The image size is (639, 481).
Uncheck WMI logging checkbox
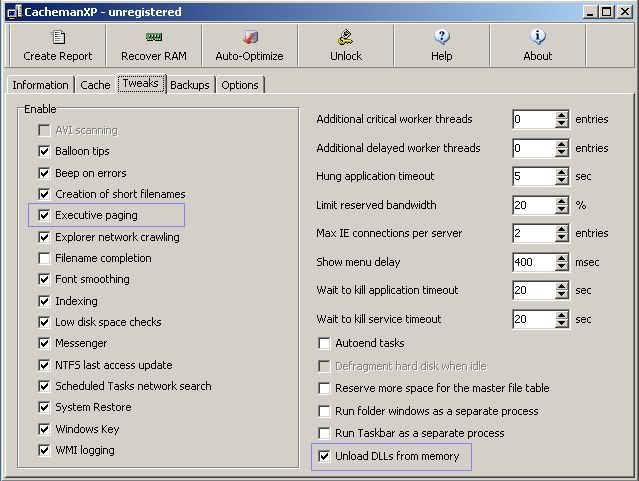click(44, 450)
